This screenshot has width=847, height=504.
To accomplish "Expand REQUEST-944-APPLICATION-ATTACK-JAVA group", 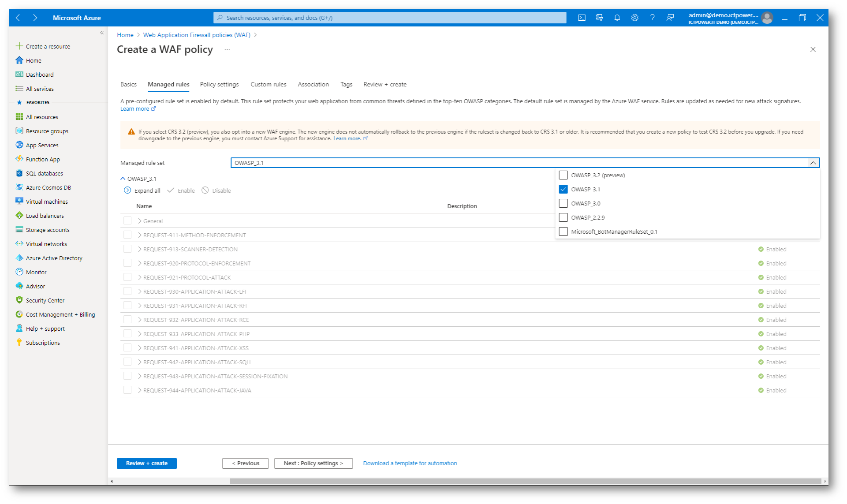I will pos(139,390).
